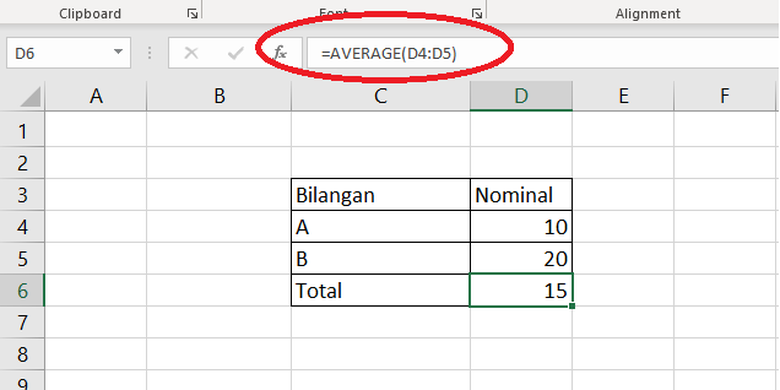Click the formula bar with =AVERAGE(D4:D5)
The height and width of the screenshot is (390, 780).
[x=542, y=53]
